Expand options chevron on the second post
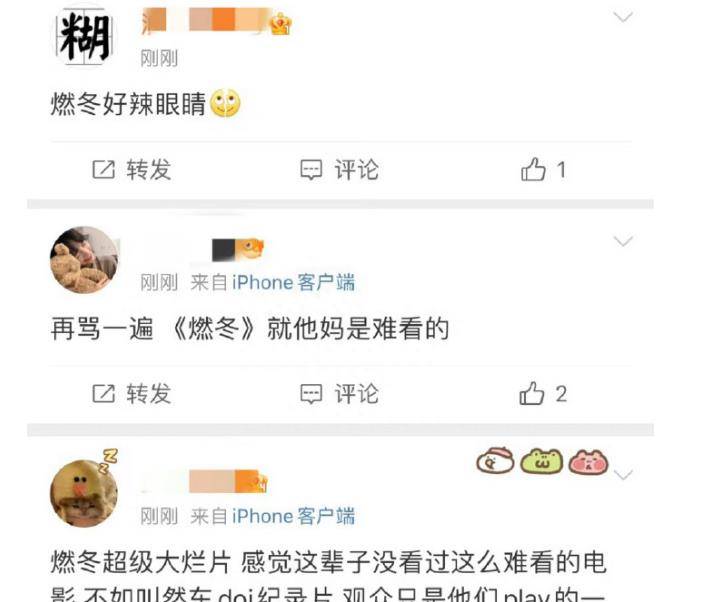715x602 pixels. (623, 241)
